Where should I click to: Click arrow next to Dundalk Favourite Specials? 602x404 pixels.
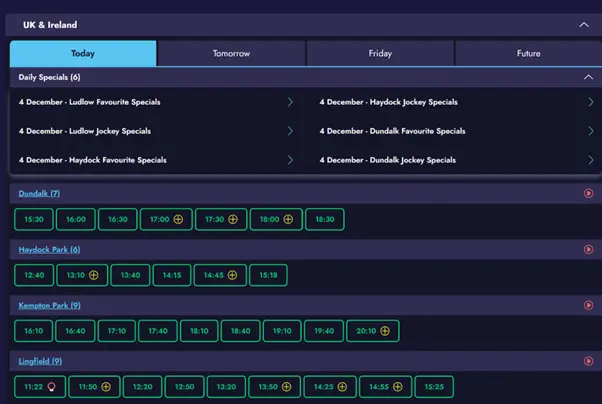pos(591,131)
